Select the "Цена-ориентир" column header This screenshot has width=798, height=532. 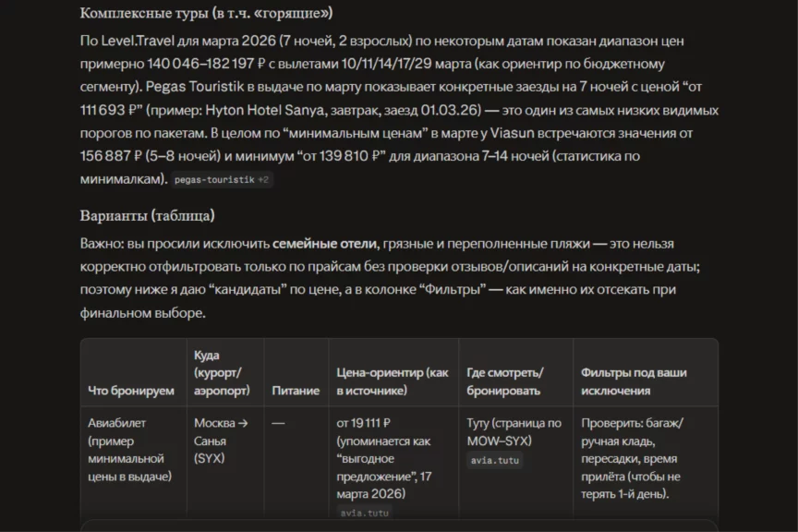[x=393, y=381]
